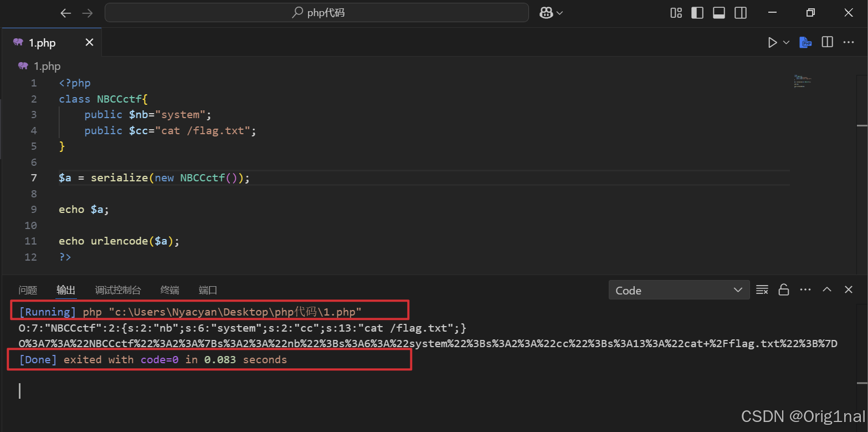Toggle the secondary side bar
This screenshot has height=432, width=868.
tap(741, 13)
